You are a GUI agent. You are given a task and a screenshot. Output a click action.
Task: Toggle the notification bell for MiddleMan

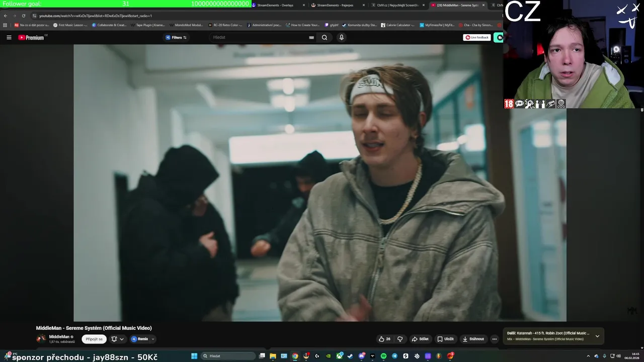click(x=114, y=339)
